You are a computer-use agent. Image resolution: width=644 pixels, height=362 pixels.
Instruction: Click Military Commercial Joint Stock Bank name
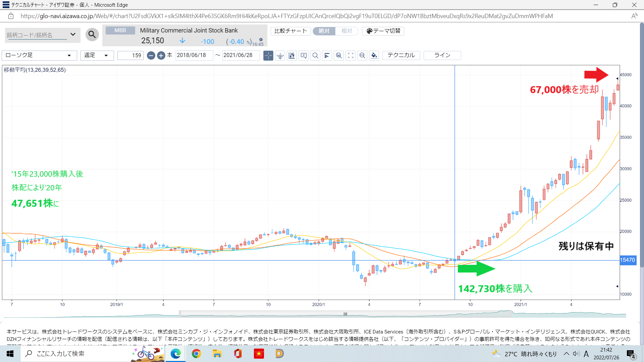coord(189,31)
